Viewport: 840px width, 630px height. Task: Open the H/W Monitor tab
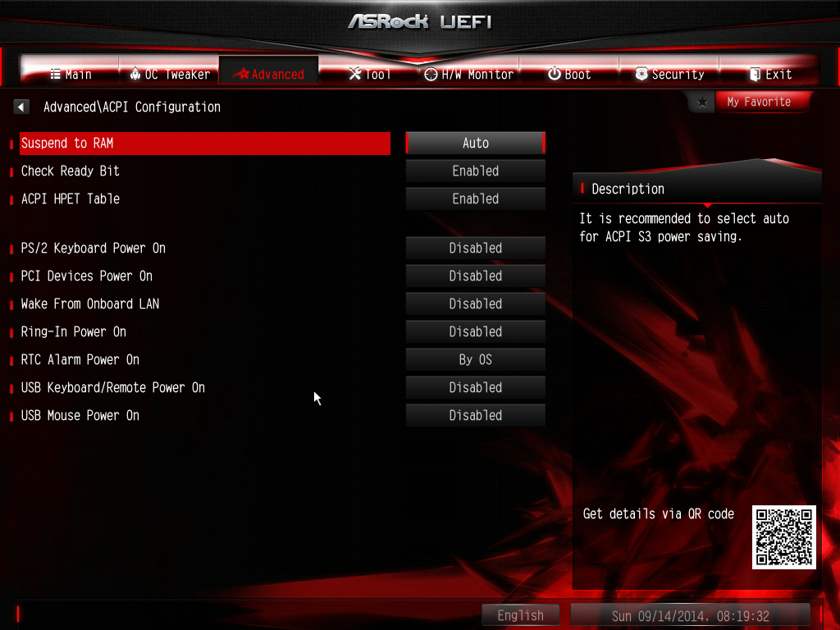469,74
